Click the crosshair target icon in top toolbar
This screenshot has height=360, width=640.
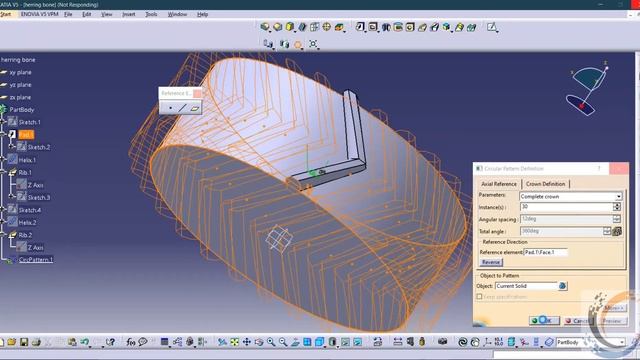[327, 27]
